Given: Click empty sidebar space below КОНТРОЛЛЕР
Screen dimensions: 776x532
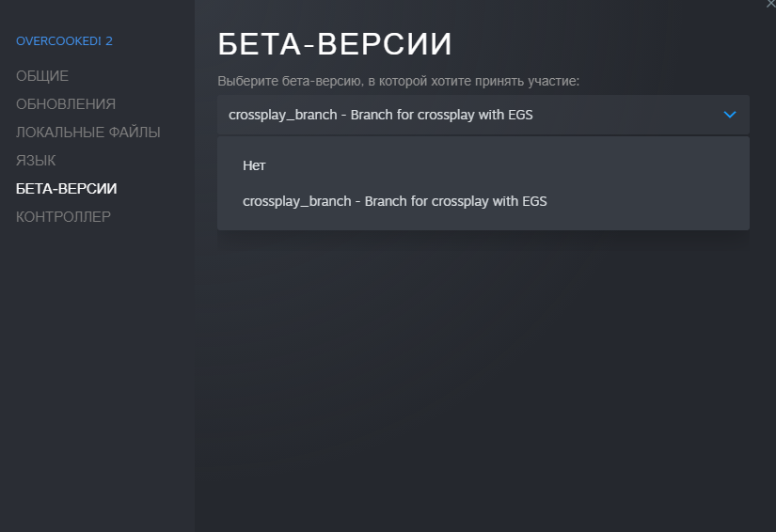Looking at the screenshot, I should point(94,376).
